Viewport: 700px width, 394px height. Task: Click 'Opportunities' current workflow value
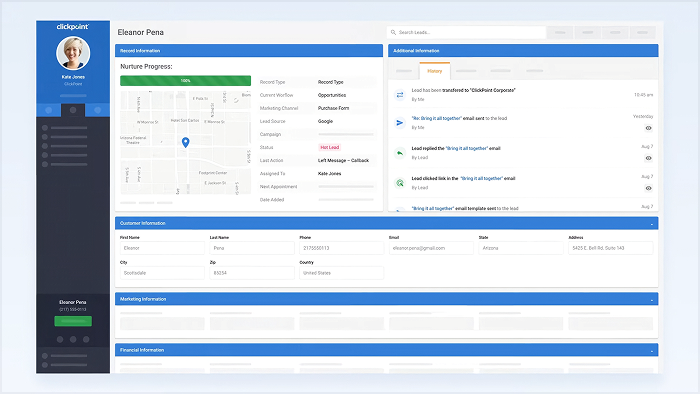coord(332,95)
